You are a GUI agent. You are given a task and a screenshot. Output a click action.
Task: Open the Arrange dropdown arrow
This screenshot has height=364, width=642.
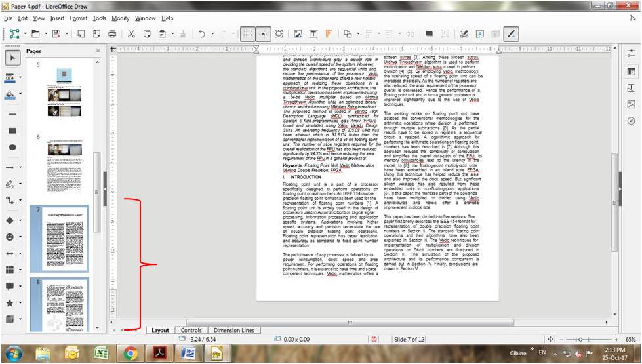(x=358, y=34)
